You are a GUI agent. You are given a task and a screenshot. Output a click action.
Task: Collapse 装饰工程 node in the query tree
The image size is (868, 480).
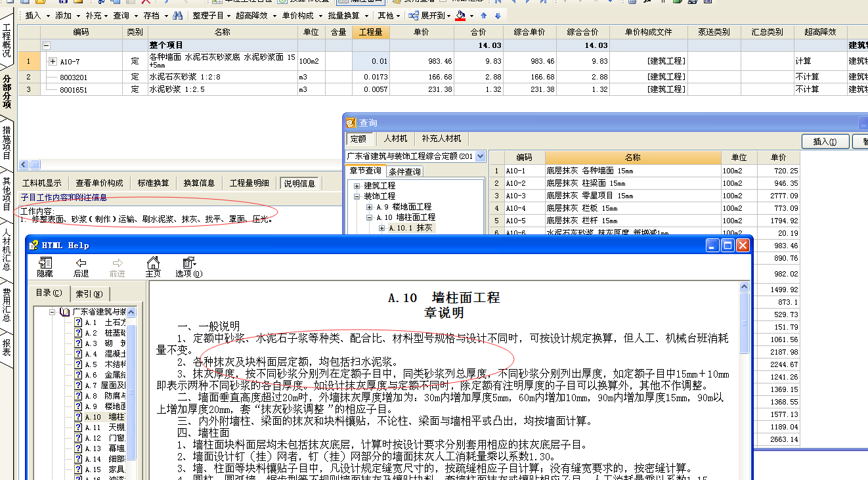[x=357, y=196]
